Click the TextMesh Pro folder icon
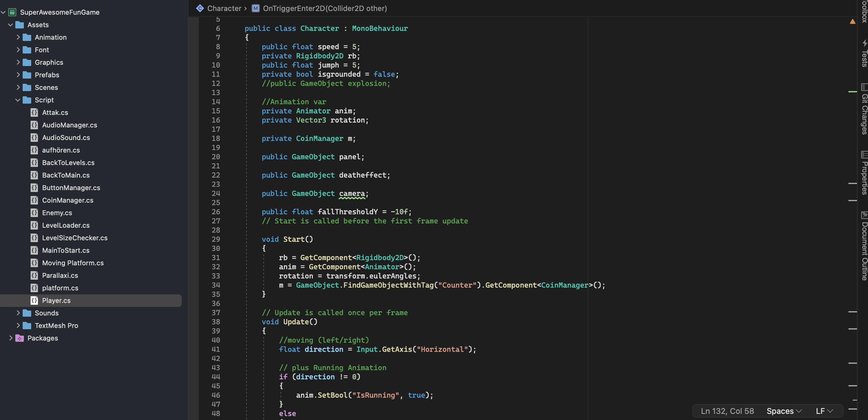Screen dimensions: 868x420 click(x=27, y=326)
